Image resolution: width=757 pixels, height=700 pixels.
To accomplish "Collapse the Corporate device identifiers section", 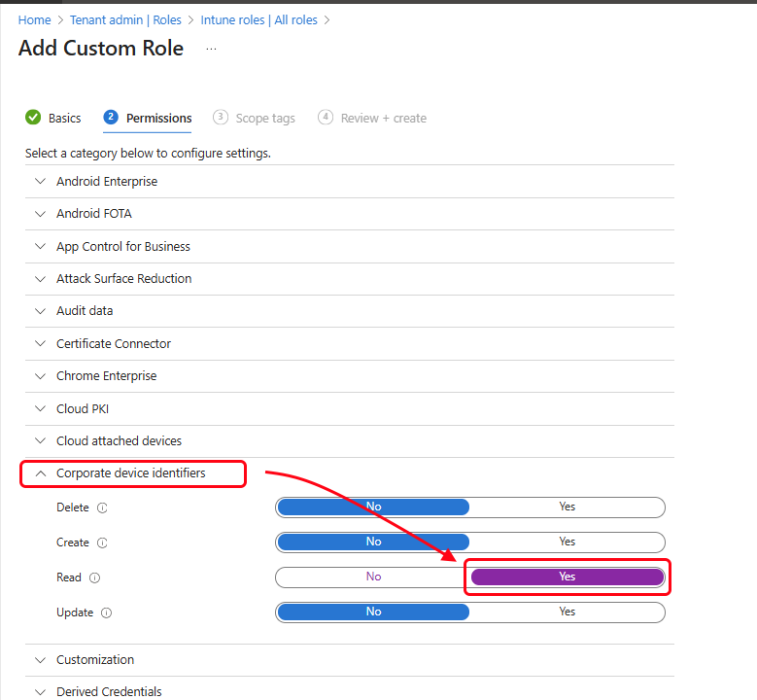I will pos(130,473).
